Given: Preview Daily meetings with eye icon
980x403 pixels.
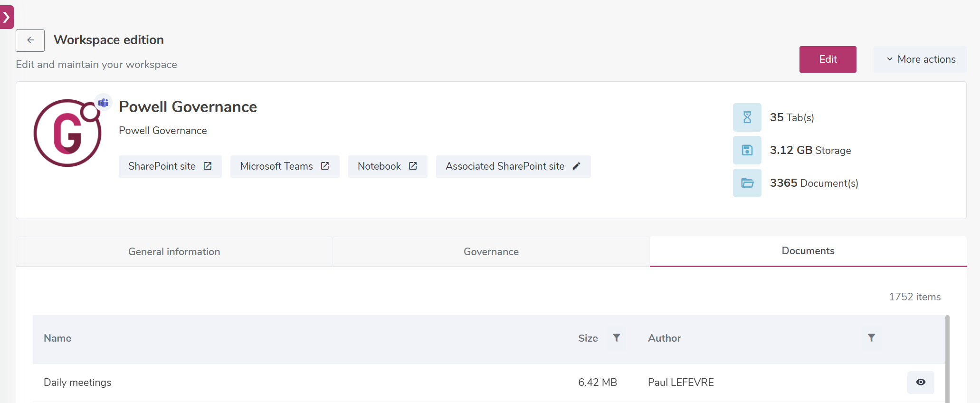Looking at the screenshot, I should (921, 383).
